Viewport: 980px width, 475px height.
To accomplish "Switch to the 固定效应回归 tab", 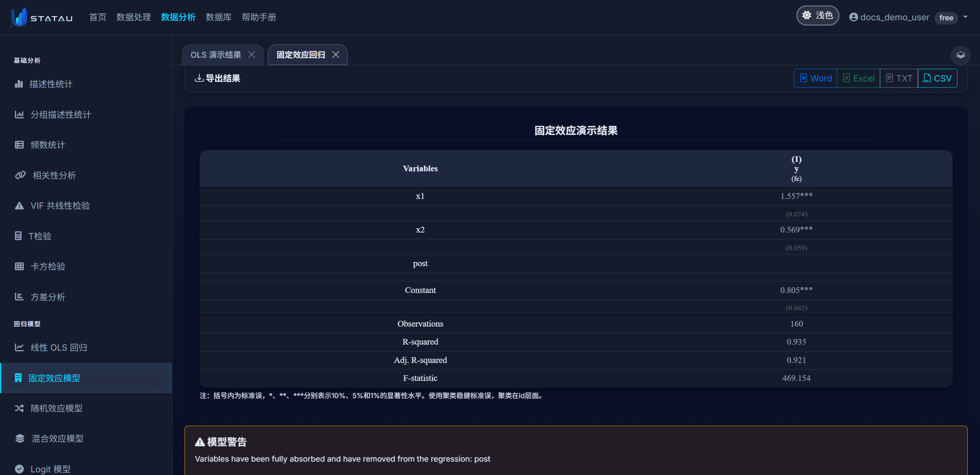I will coord(301,55).
